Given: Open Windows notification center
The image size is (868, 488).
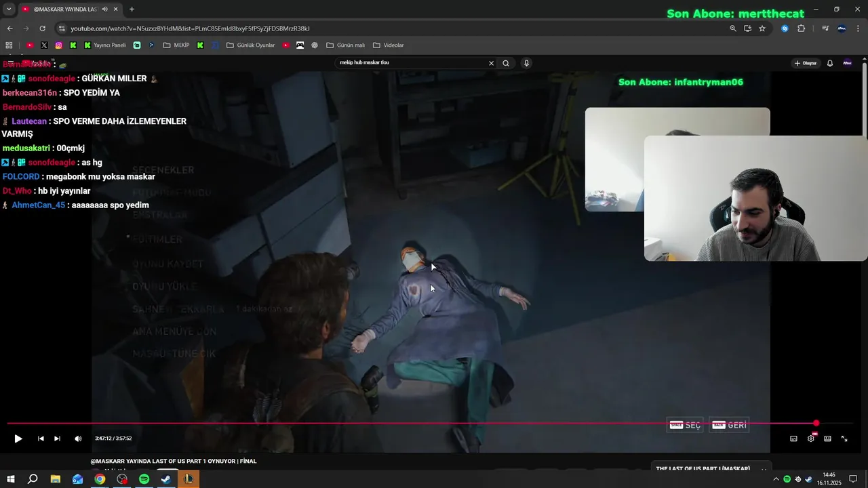Looking at the screenshot, I should click(854, 479).
